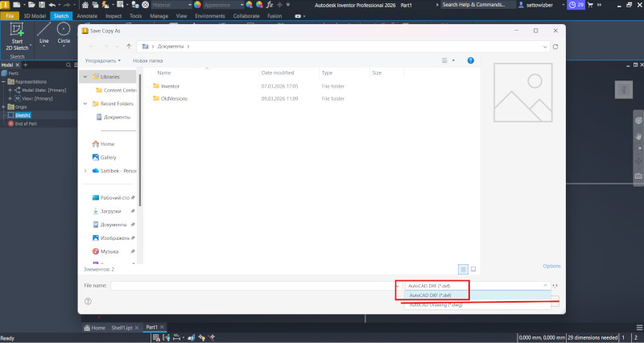Click the preview thumbnail placeholder
Screen dimensions: 644x343
522,93
